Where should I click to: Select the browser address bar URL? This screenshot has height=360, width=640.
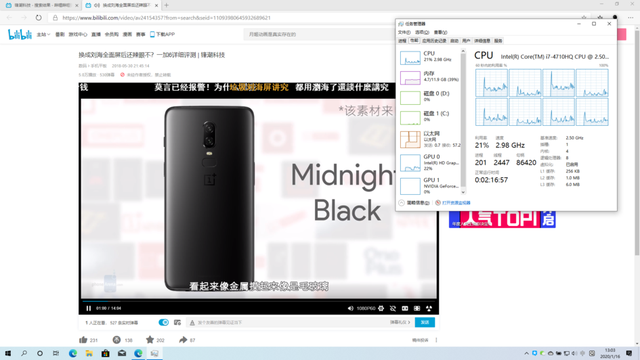[x=167, y=18]
